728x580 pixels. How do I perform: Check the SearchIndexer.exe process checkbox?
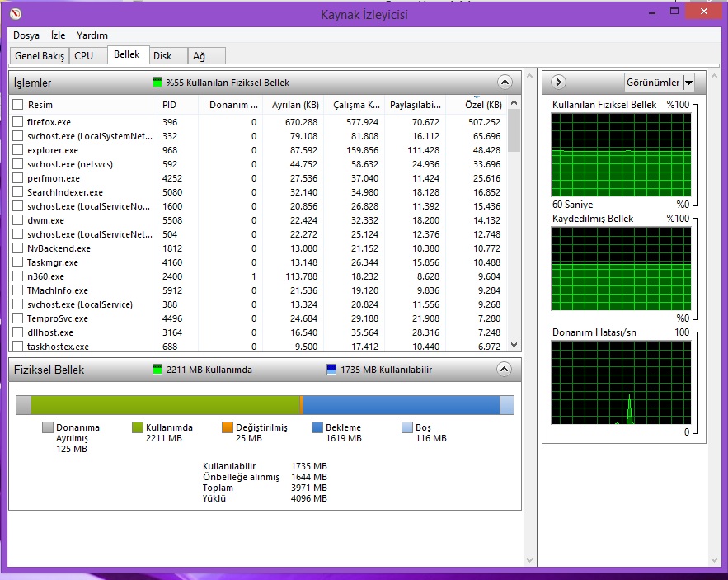point(17,192)
